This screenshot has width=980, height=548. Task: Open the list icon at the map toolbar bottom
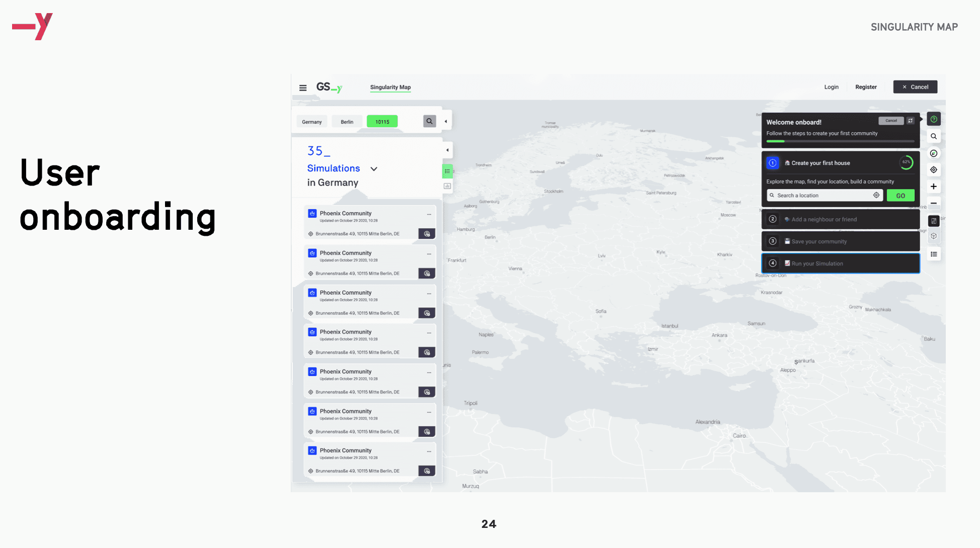point(934,254)
